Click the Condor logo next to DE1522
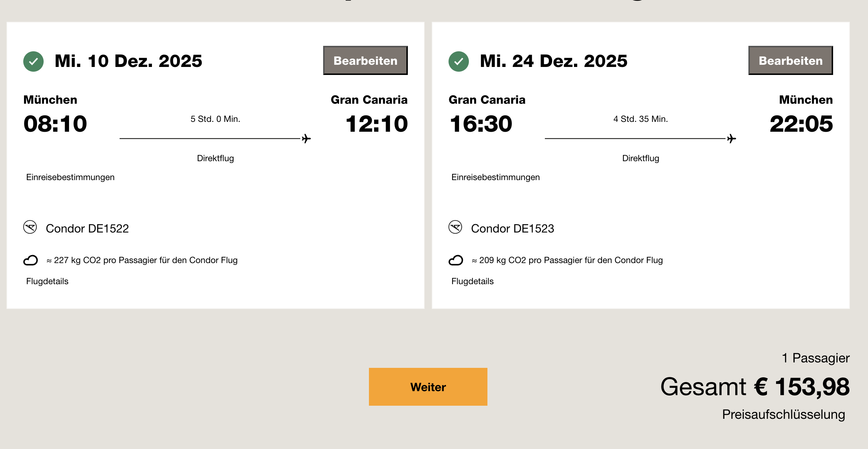The image size is (868, 449). coord(30,227)
